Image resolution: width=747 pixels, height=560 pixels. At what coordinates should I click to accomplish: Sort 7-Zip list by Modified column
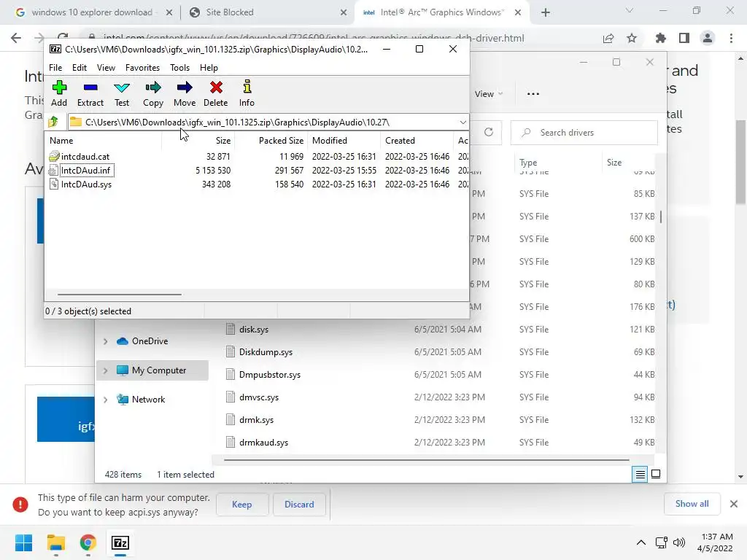click(x=344, y=141)
